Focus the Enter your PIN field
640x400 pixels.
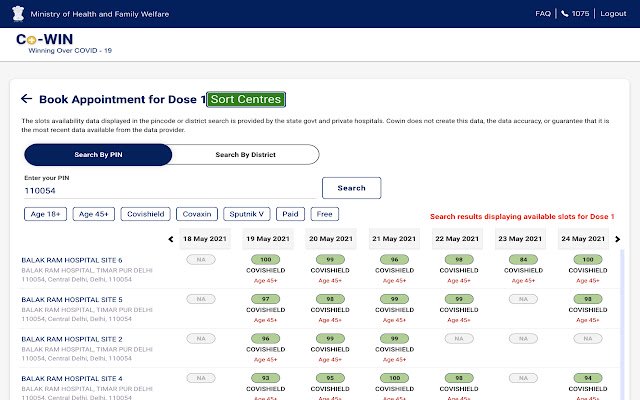(170, 191)
